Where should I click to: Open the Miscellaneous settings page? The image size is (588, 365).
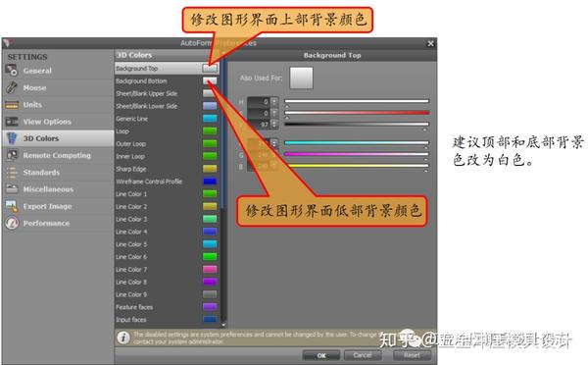click(58, 189)
